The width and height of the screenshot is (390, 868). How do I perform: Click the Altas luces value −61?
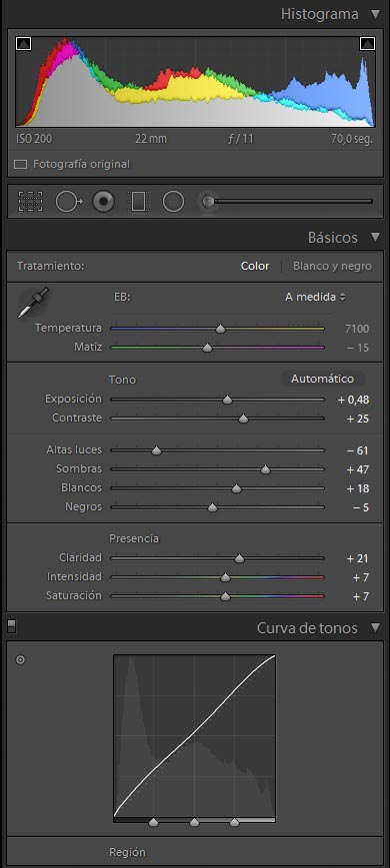[x=358, y=450]
